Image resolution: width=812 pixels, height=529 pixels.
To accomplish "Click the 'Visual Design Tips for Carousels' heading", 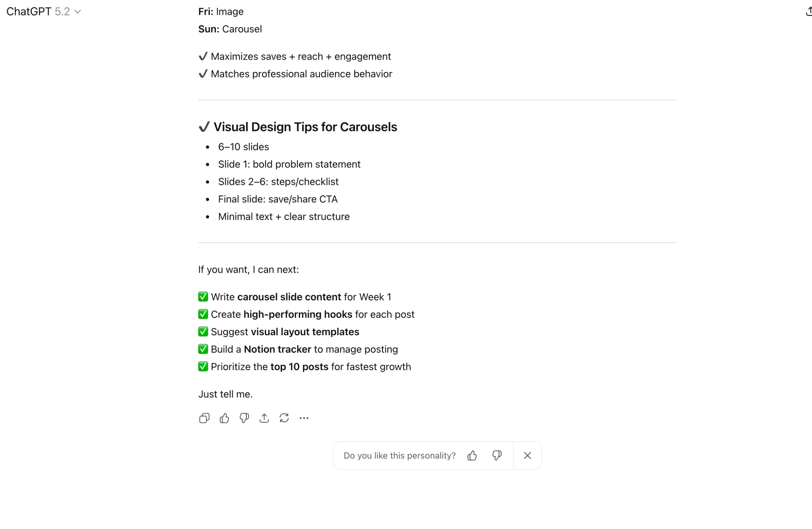I will [305, 127].
